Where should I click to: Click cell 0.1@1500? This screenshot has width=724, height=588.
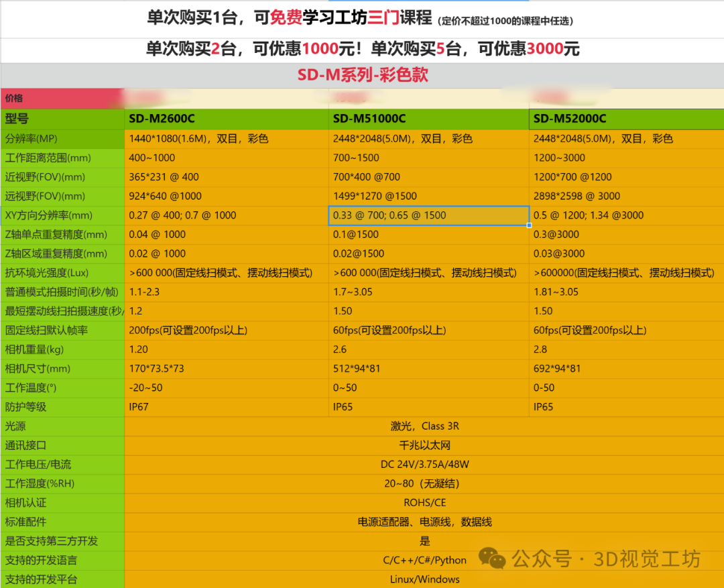(x=428, y=235)
